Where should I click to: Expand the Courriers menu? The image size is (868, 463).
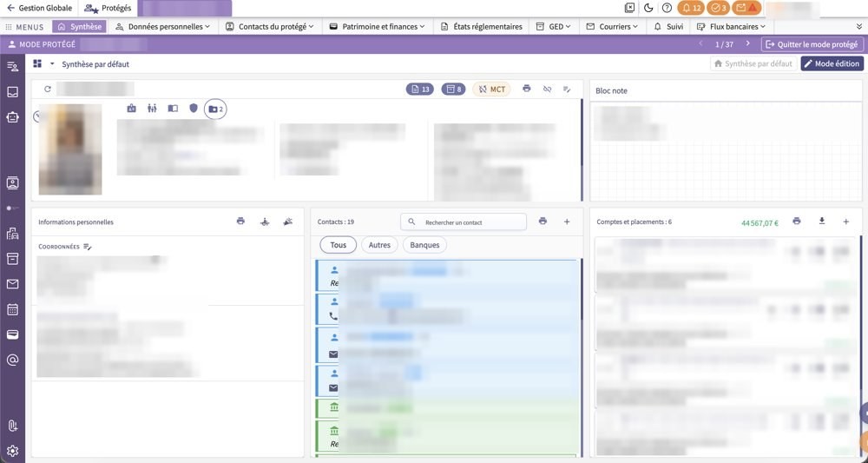point(612,27)
